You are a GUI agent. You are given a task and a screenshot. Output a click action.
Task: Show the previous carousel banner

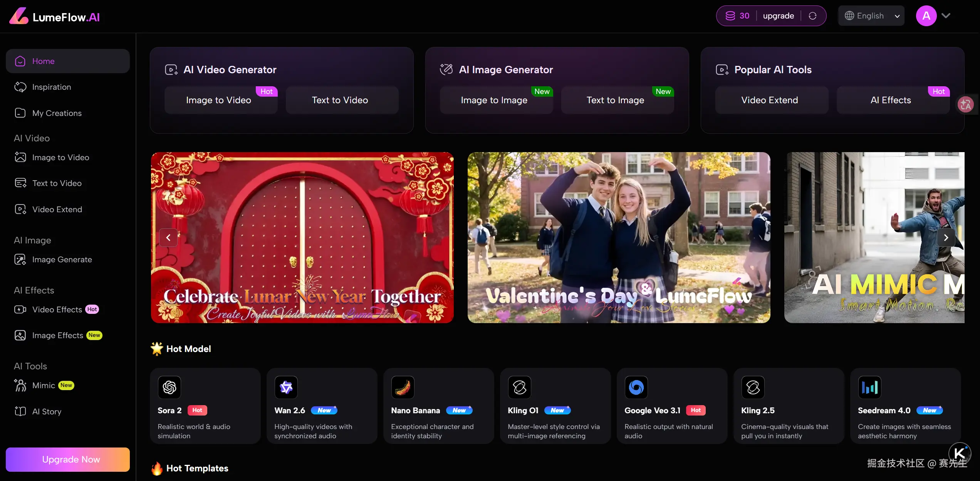[168, 238]
